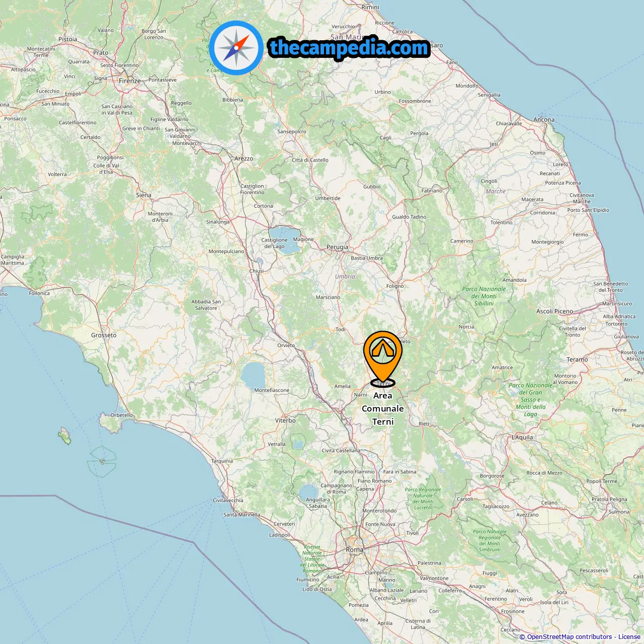This screenshot has height=644, width=644.
Task: Click the Civitavecchia town label
Action: [x=228, y=501]
